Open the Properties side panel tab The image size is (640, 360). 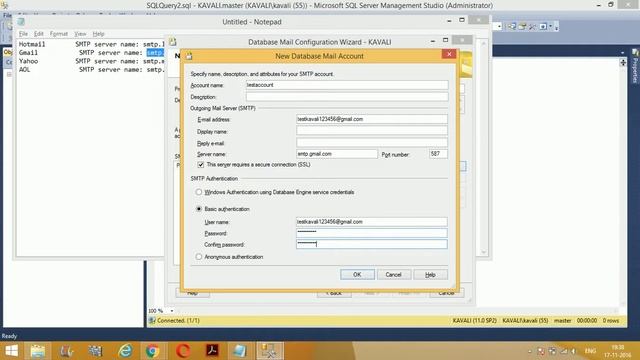tap(635, 66)
